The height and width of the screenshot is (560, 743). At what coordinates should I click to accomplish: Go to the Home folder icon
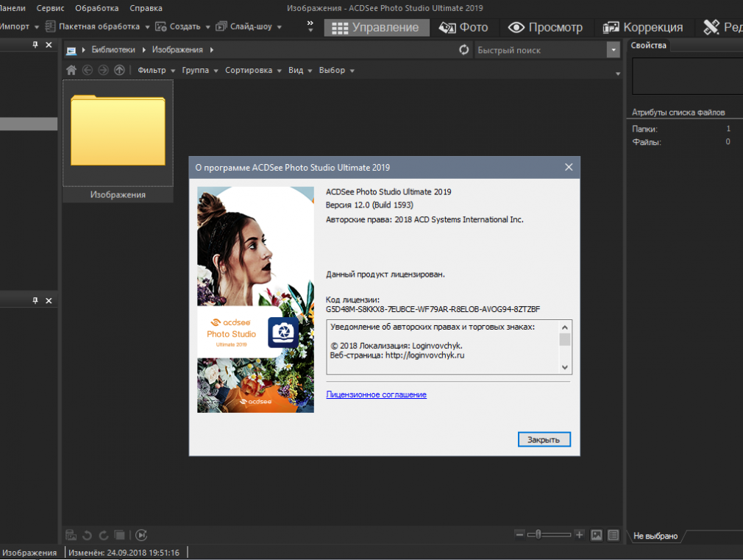tap(71, 70)
